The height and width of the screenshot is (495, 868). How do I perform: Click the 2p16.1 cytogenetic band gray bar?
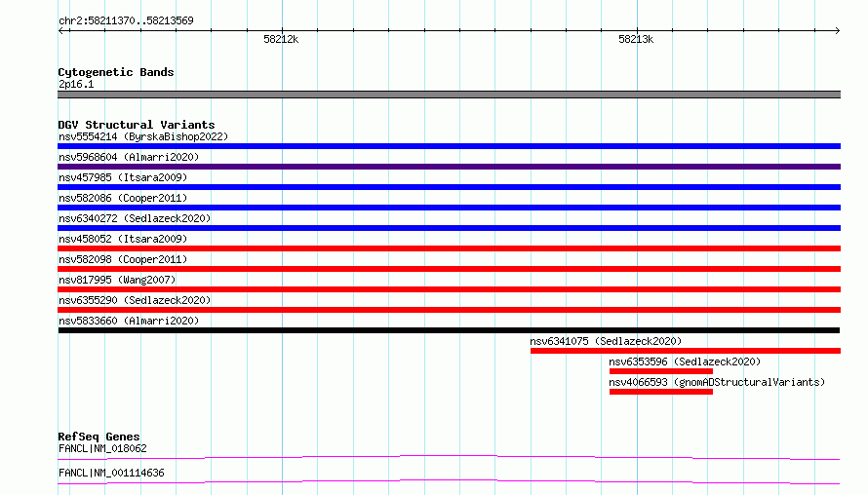tap(449, 95)
